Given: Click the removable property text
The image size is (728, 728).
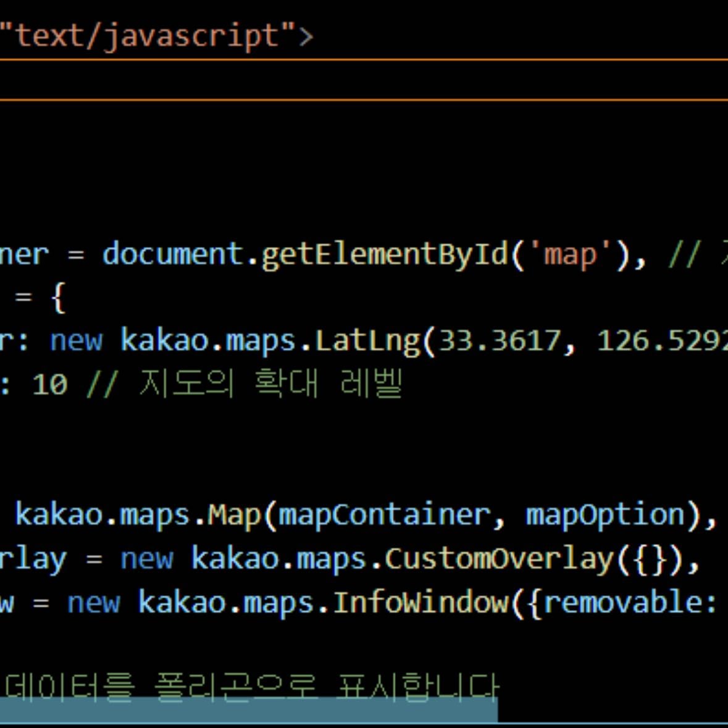Looking at the screenshot, I should [624, 603].
